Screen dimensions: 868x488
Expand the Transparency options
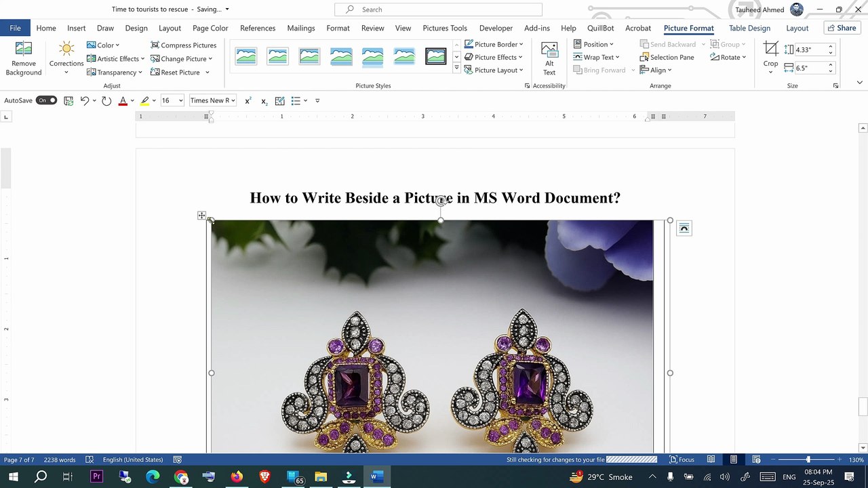[115, 72]
